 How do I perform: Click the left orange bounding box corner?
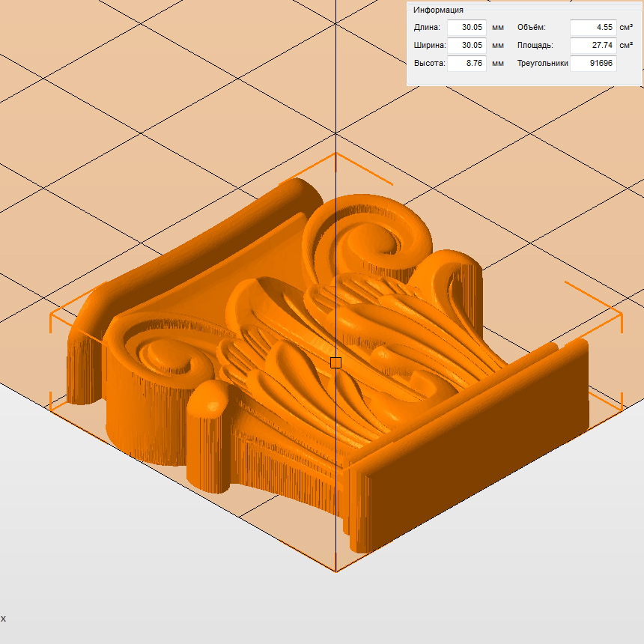[x=51, y=315]
